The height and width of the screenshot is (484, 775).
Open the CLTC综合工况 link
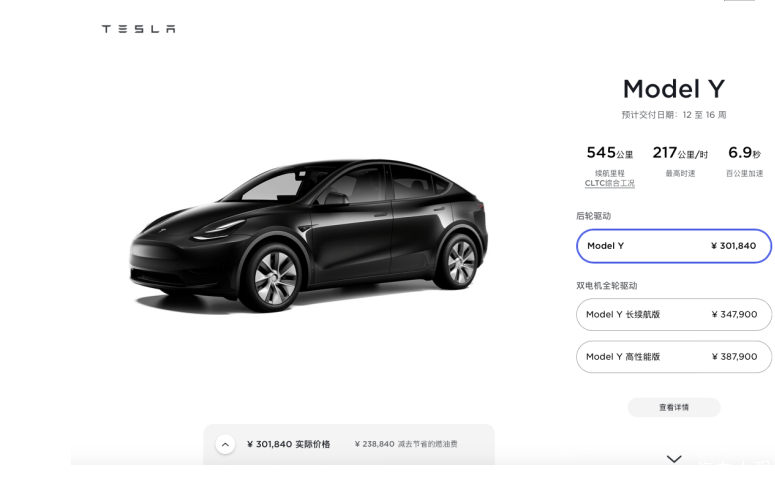609,183
